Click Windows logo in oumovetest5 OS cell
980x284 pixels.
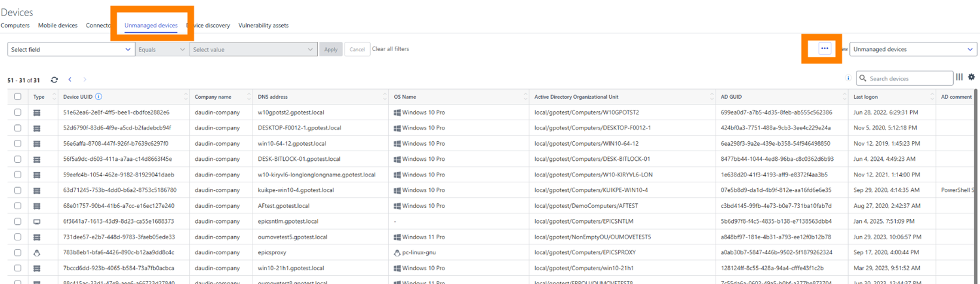397,237
